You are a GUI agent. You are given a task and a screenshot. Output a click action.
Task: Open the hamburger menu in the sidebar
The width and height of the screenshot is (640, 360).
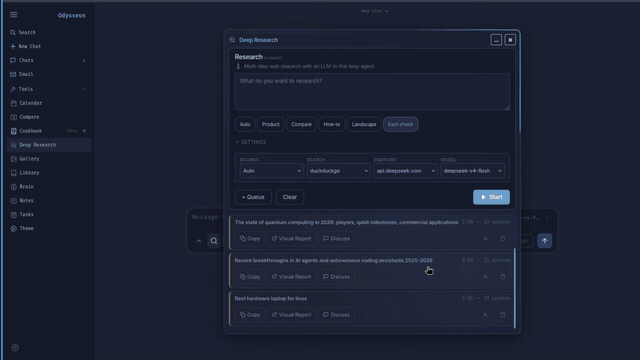[x=13, y=15]
